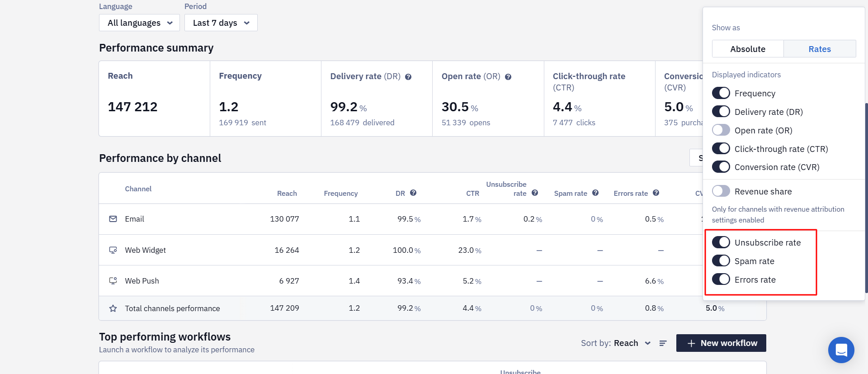Click the Spam rate column help icon
The width and height of the screenshot is (868, 374).
[595, 193]
